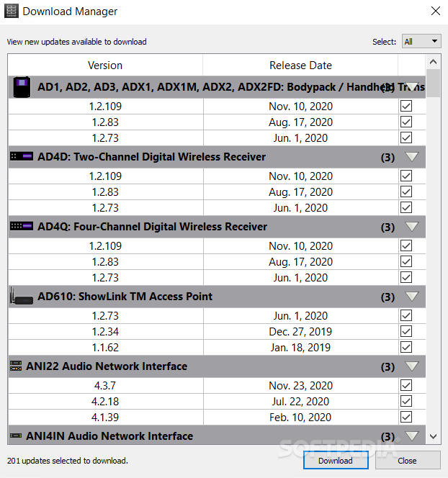Click version cell 4.1.39
The width and height of the screenshot is (448, 478).
[x=105, y=417]
